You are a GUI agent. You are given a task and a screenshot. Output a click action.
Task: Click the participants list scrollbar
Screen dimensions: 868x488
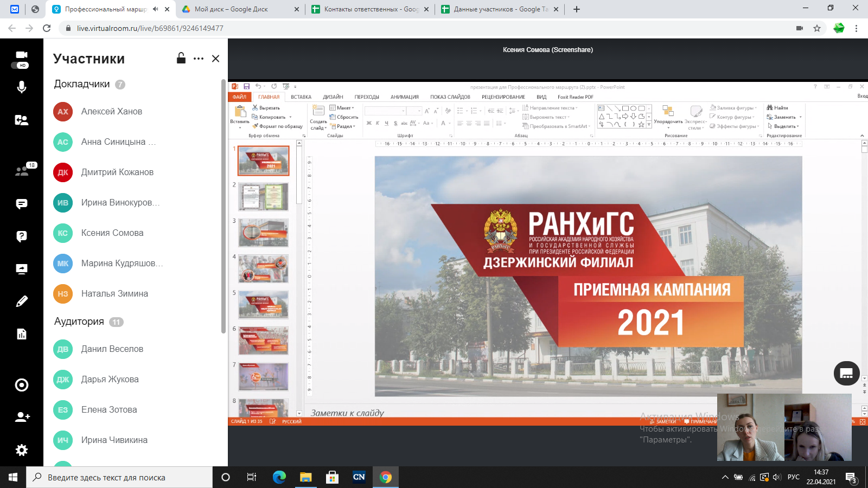click(223, 206)
